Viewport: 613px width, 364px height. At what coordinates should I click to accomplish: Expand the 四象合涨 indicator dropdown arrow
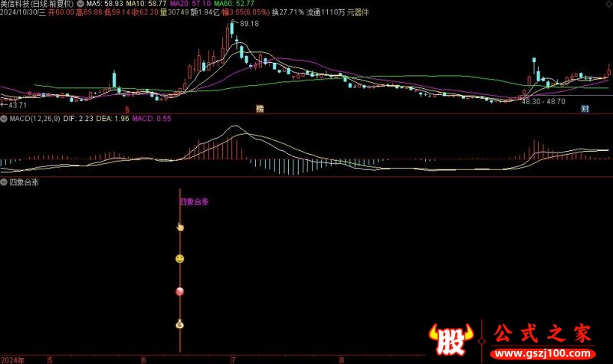pos(4,182)
